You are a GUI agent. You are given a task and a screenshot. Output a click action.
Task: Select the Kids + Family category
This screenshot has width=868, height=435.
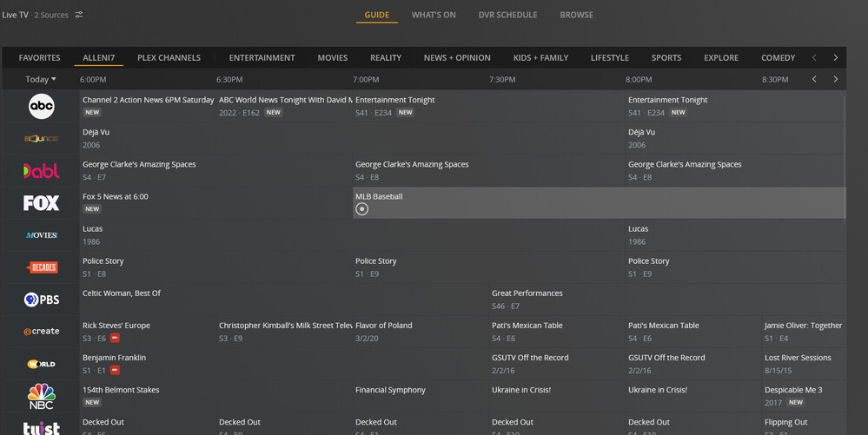(x=540, y=57)
